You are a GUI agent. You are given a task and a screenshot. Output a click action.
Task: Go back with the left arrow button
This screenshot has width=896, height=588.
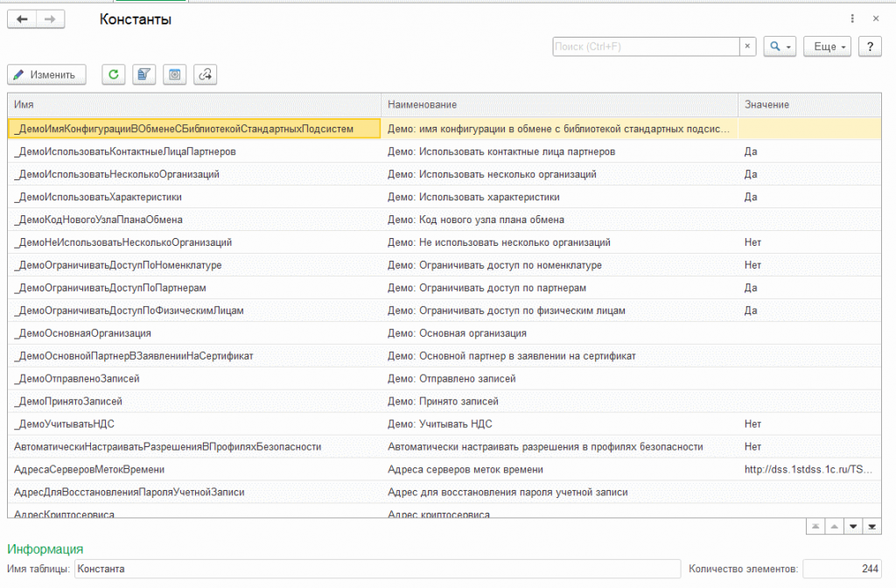22,19
